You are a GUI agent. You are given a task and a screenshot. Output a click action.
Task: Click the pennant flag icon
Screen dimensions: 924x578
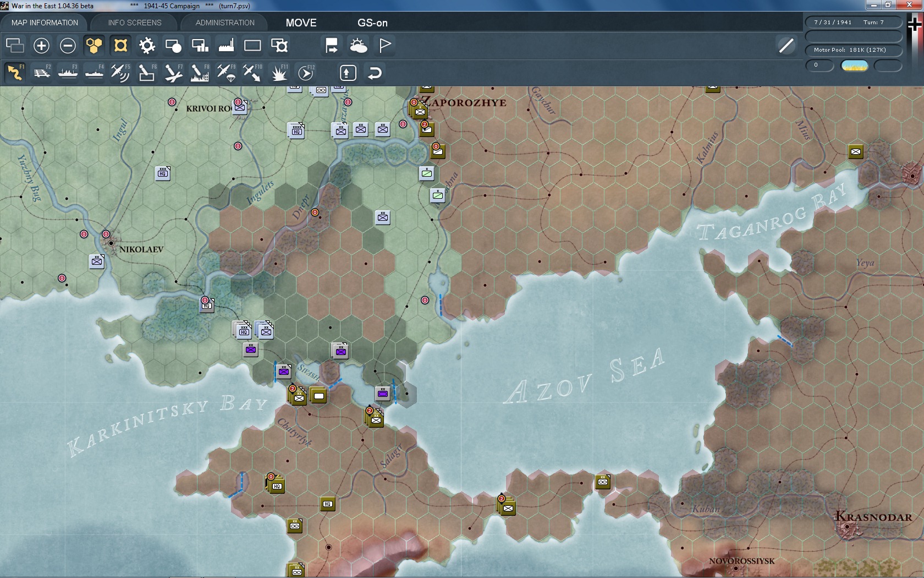(x=384, y=46)
